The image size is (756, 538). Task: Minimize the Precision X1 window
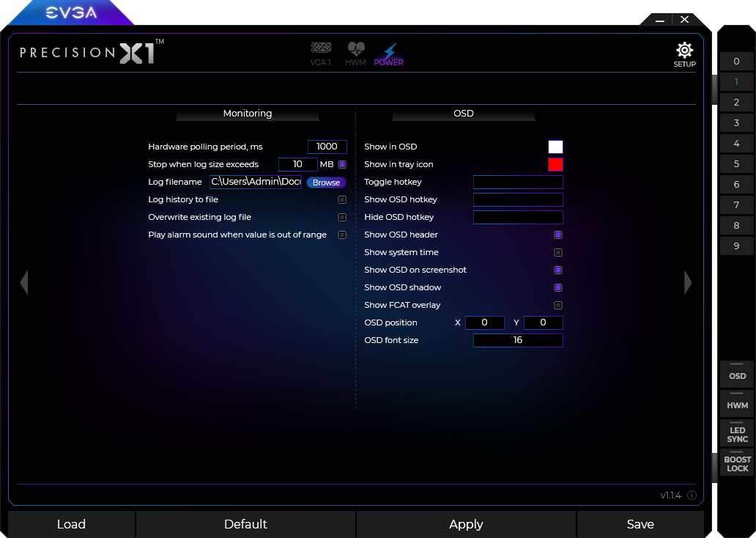point(660,20)
